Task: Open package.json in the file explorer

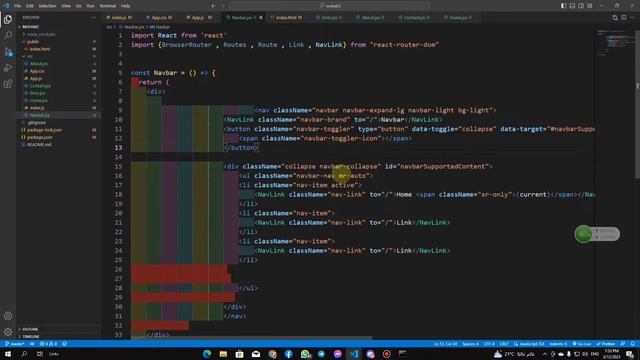Action: coord(58,137)
